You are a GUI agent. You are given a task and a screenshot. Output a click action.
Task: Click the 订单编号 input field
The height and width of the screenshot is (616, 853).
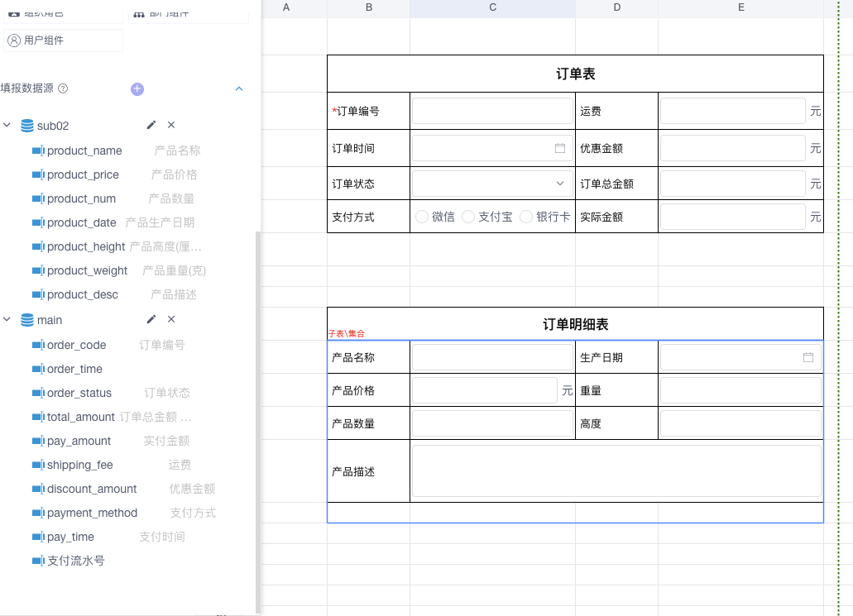(x=492, y=111)
